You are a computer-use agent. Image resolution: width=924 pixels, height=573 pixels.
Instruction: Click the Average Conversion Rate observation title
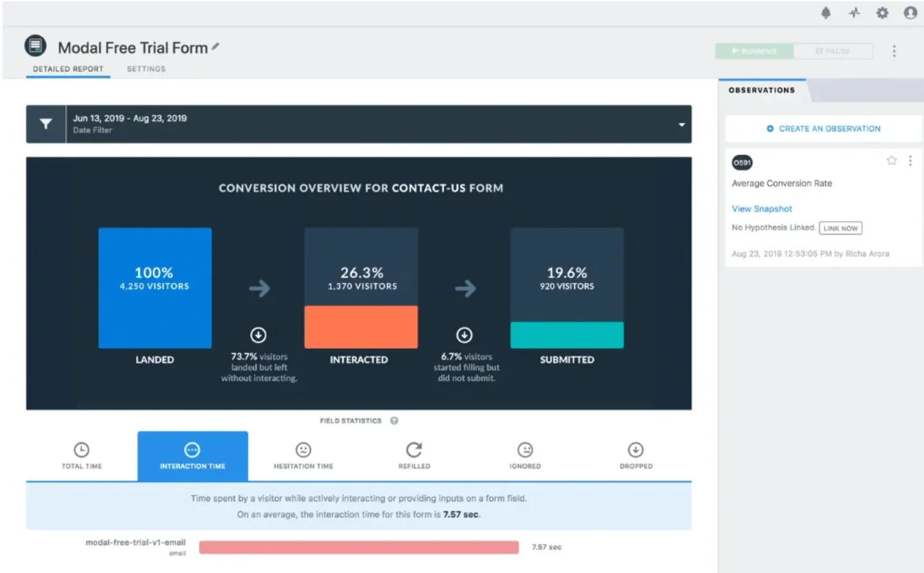coord(782,184)
